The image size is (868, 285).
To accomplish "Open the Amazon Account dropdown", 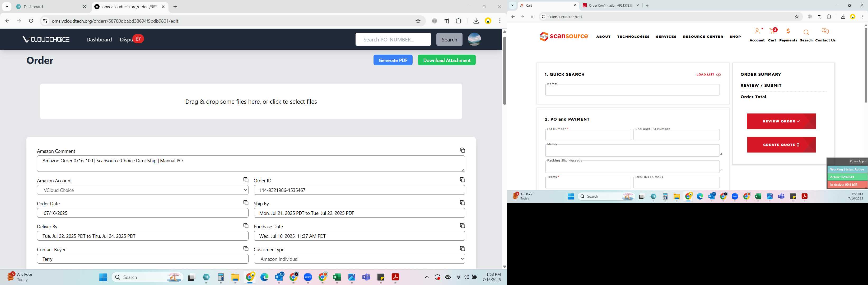I will [x=143, y=190].
